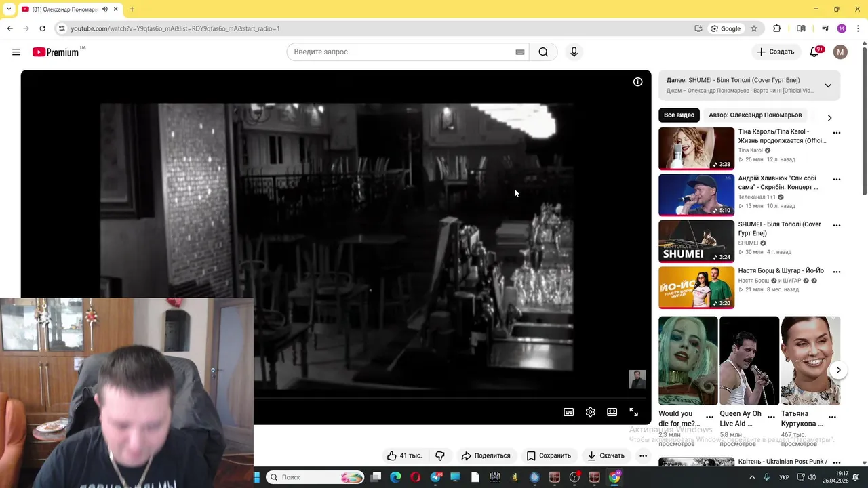Show next Shorts with arrow
This screenshot has width=868, height=488.
tap(838, 370)
